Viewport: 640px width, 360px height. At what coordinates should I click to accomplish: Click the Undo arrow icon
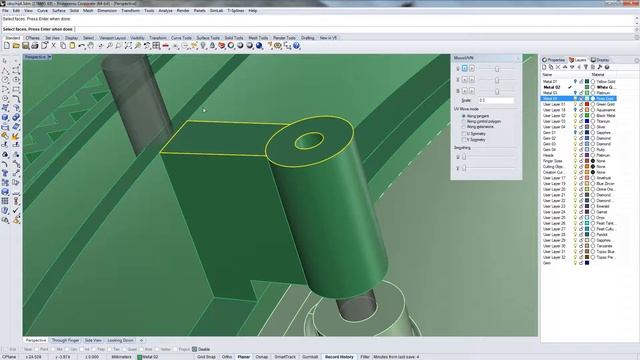coord(82,46)
